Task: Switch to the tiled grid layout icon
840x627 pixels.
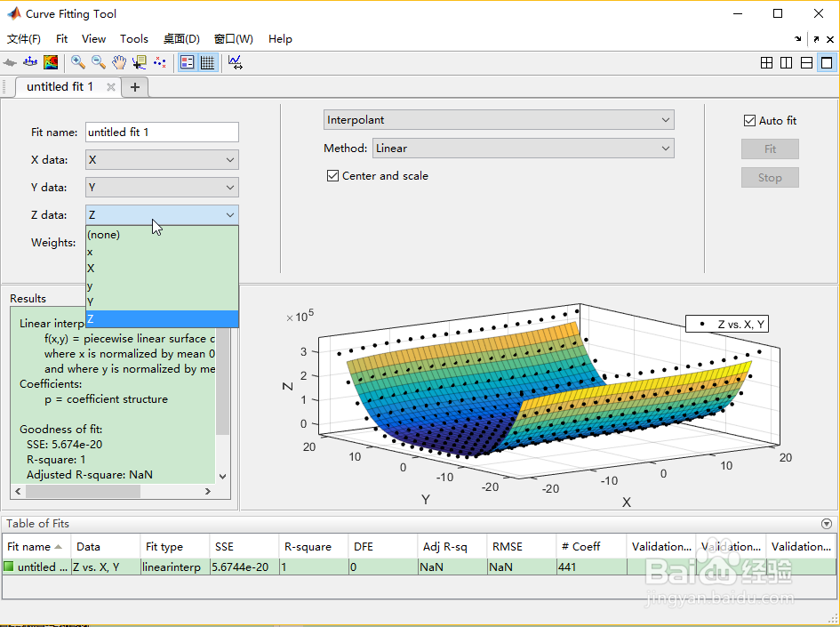Action: click(x=766, y=62)
